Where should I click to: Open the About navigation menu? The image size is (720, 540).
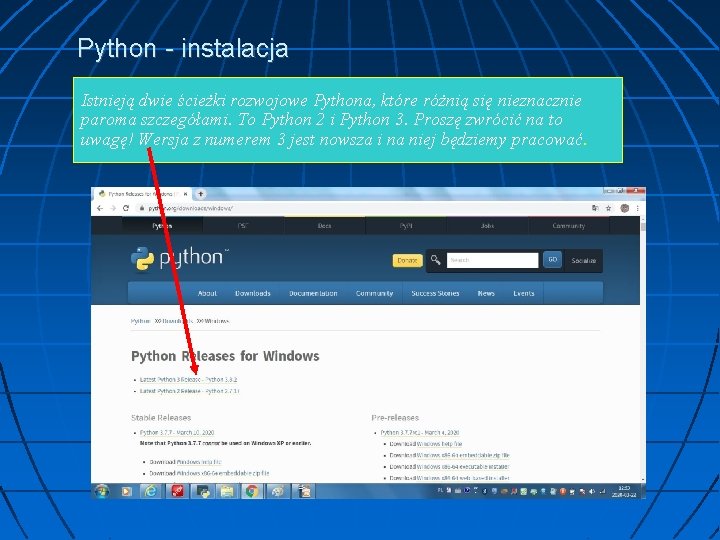tap(207, 293)
